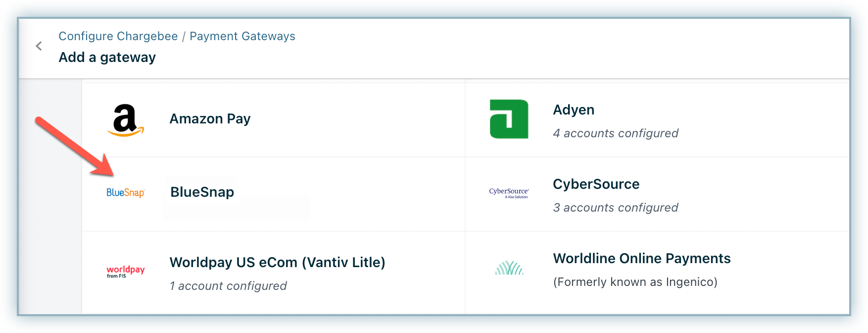Select the BlueSnap gateway name
The width and height of the screenshot is (868, 333).
(202, 192)
